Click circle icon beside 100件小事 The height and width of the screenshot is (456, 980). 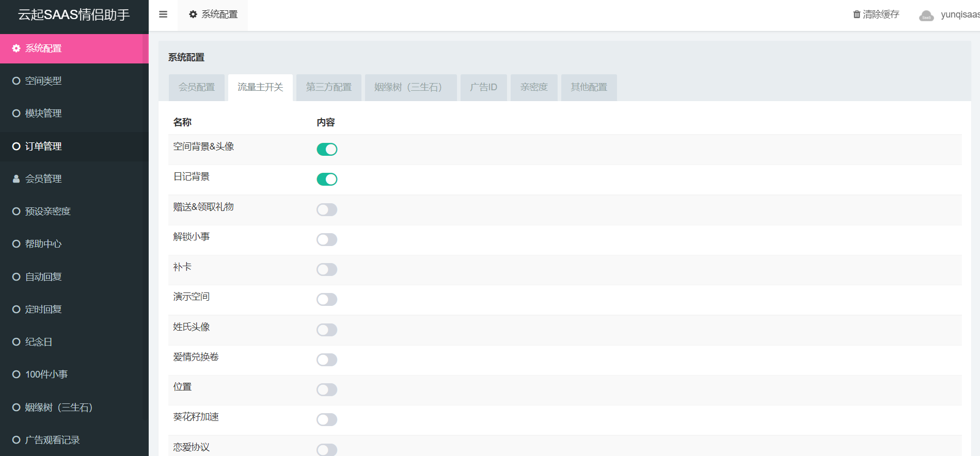pyautogui.click(x=16, y=374)
